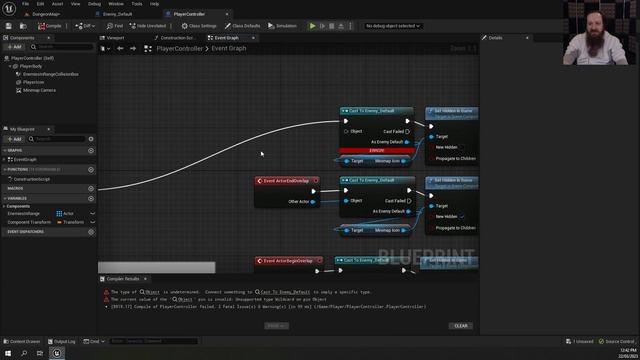
Task: Save the blueprint with the save icon
Action: click(x=9, y=26)
